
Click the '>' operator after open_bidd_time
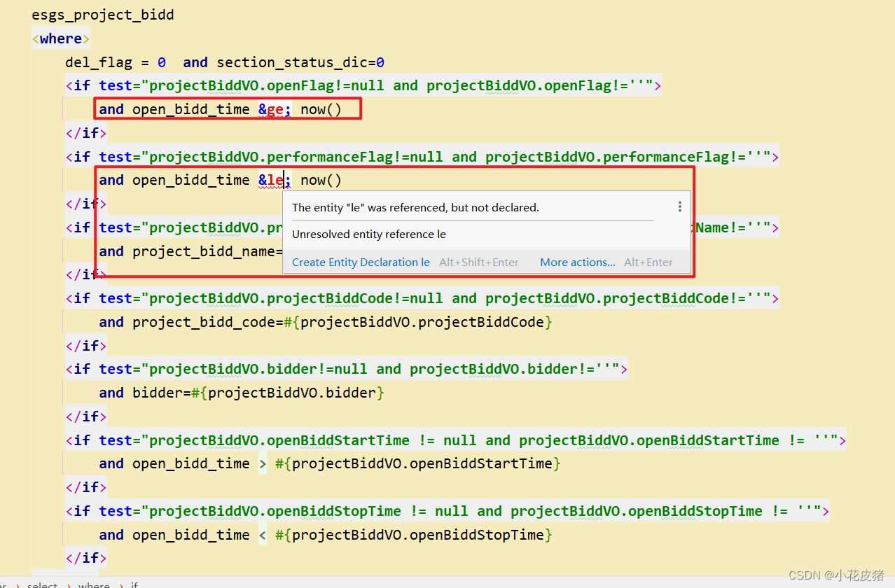263,463
